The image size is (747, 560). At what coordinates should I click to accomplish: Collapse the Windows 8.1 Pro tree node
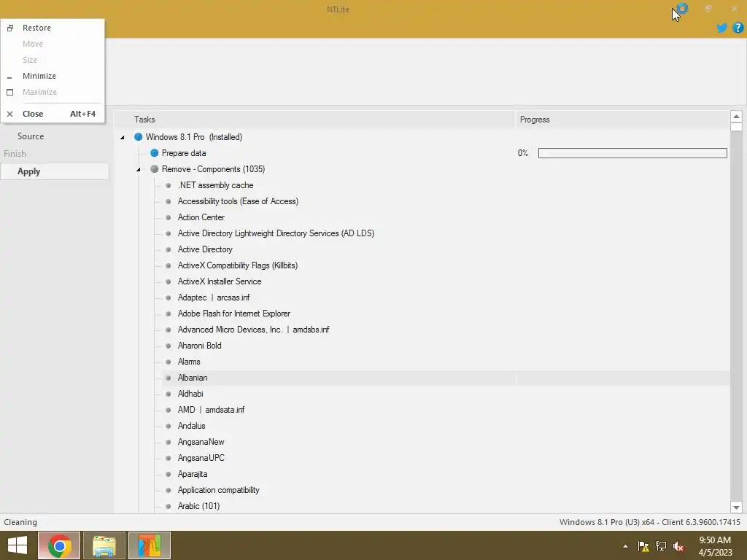[123, 137]
